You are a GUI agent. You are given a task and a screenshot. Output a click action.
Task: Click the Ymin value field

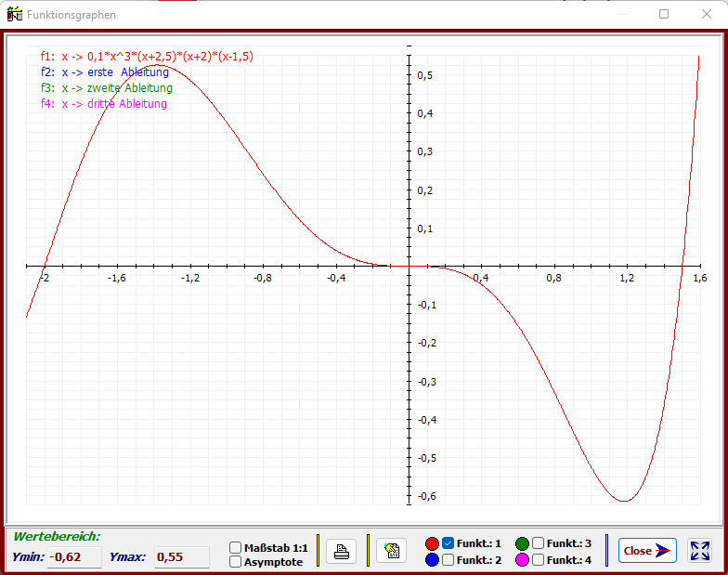point(73,557)
